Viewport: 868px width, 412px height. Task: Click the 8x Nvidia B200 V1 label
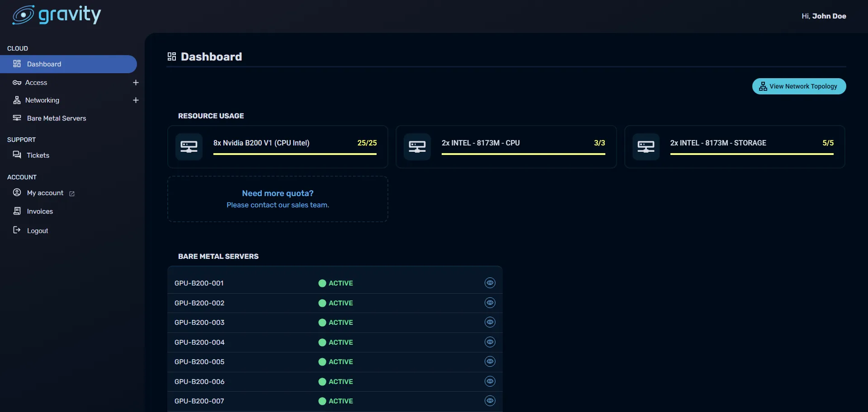261,143
